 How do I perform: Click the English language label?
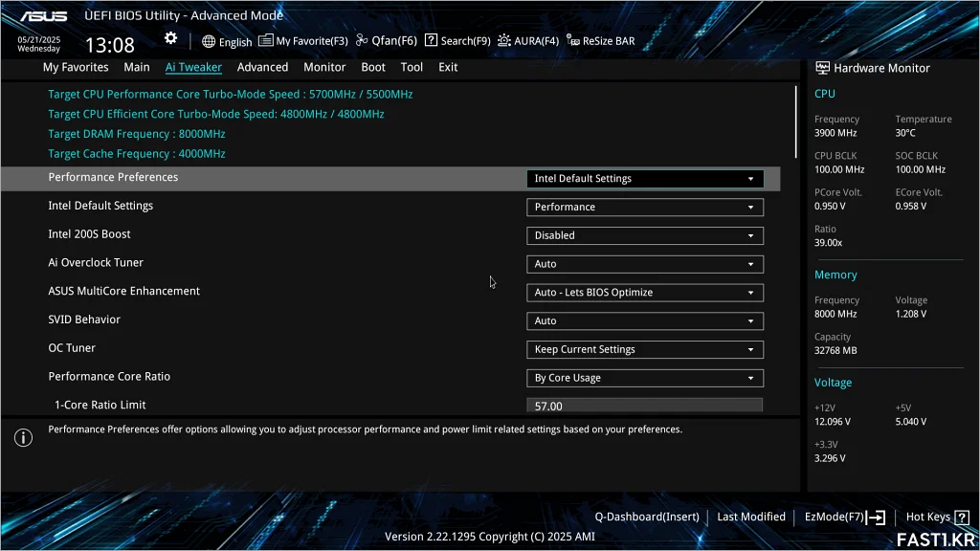(235, 42)
